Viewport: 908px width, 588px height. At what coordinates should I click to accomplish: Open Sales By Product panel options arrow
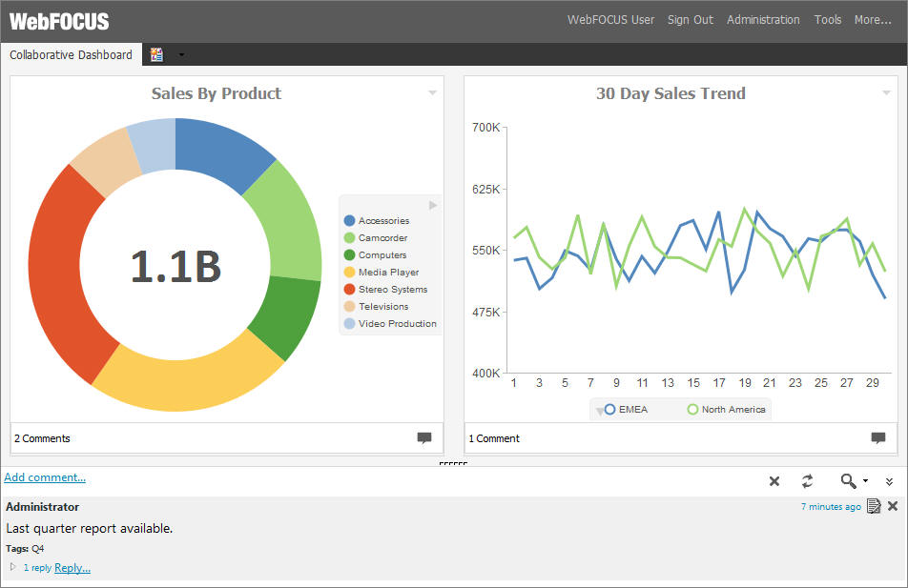coord(432,92)
